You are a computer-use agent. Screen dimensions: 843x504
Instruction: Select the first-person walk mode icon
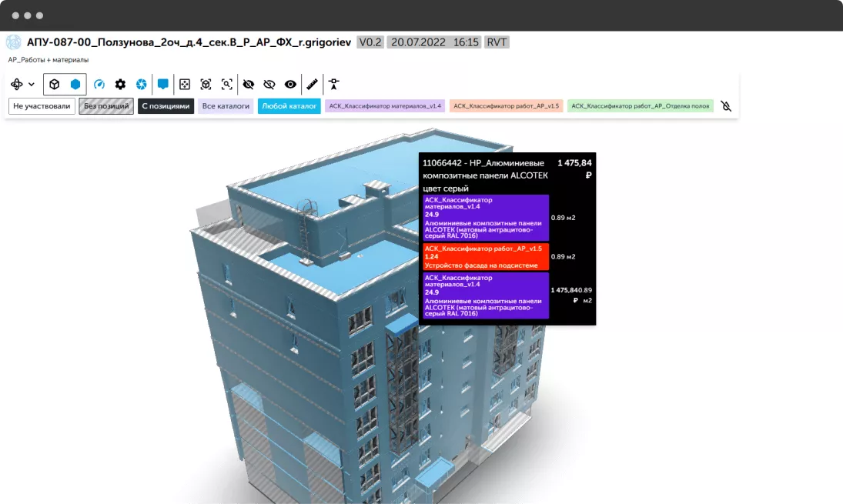tap(335, 85)
